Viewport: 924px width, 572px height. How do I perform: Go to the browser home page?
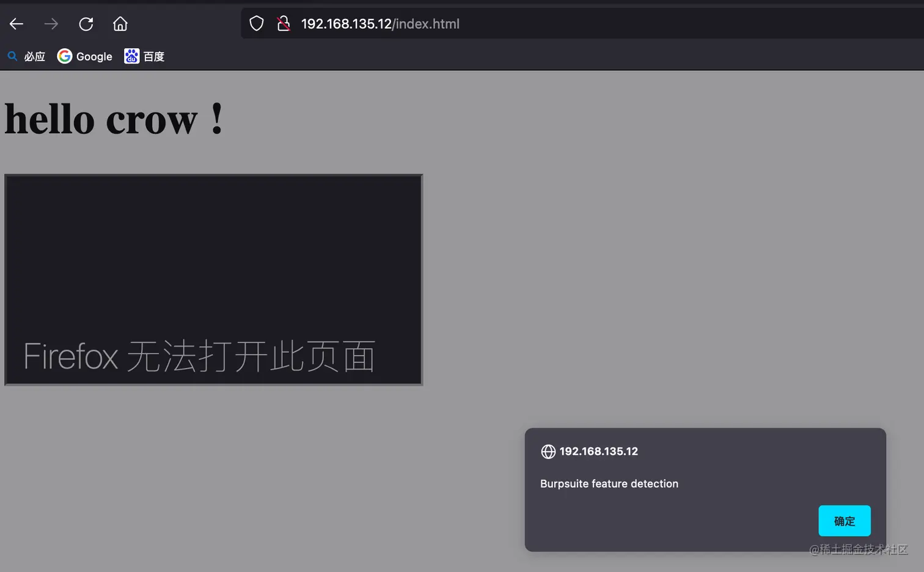pyautogui.click(x=120, y=24)
